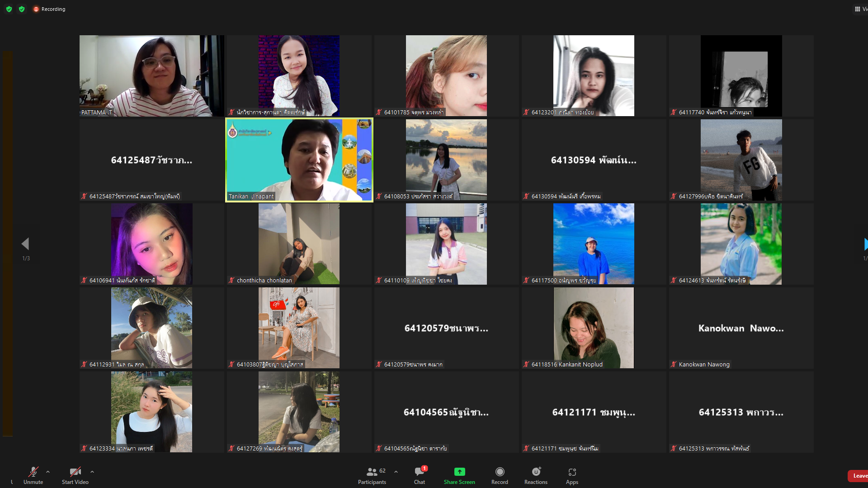Image resolution: width=868 pixels, height=488 pixels.
Task: Click the Share Screen icon
Action: [x=459, y=472]
